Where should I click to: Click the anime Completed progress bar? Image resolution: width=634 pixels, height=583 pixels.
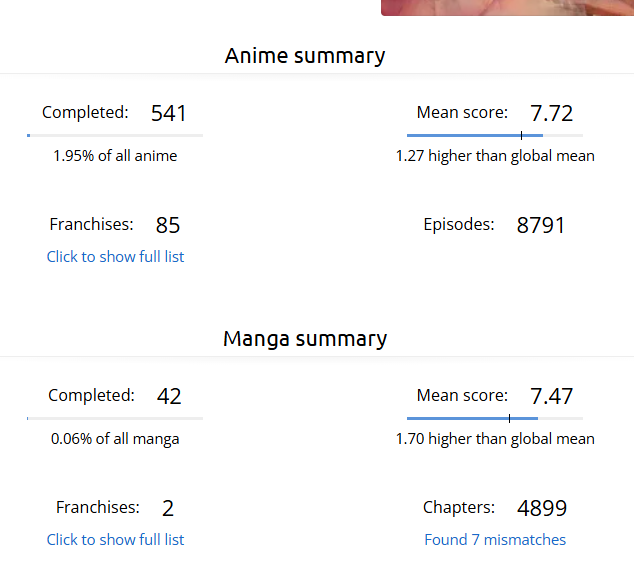pos(115,135)
